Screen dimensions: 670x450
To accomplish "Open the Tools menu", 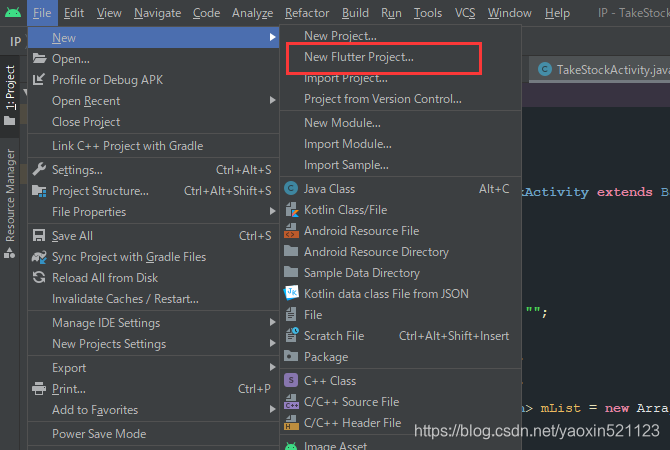I will [x=428, y=13].
